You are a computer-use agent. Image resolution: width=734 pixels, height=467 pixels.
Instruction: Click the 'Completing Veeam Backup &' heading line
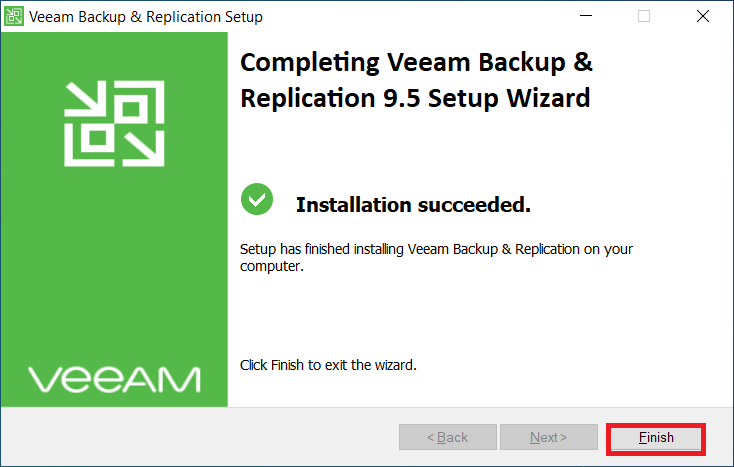pos(416,63)
